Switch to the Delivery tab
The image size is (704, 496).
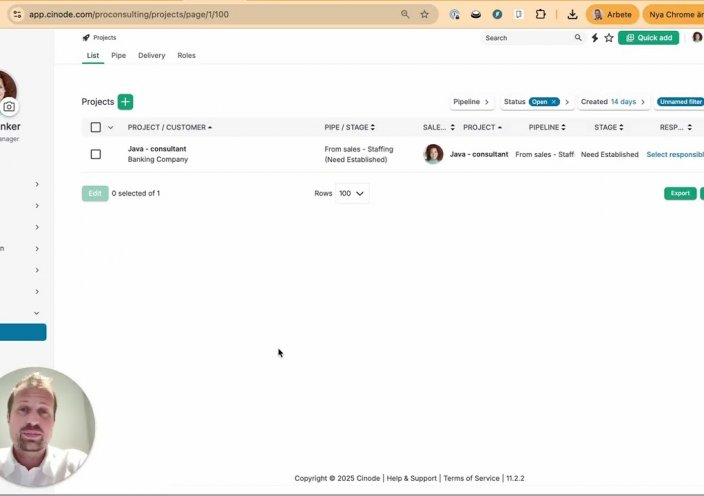pos(151,56)
